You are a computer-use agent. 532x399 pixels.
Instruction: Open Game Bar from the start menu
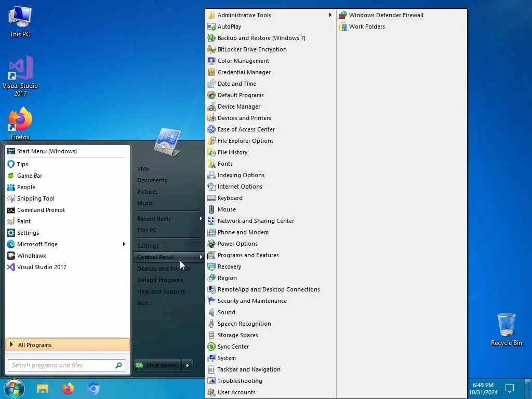(68, 176)
